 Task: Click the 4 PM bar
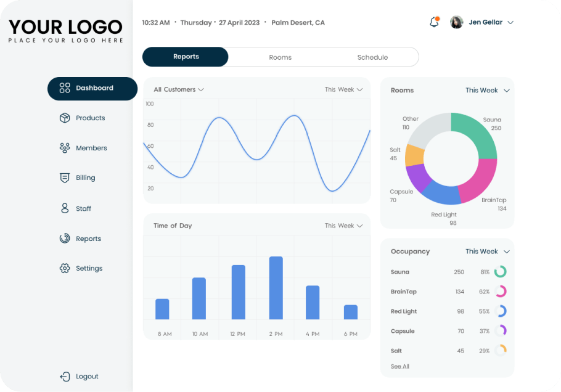(x=313, y=302)
